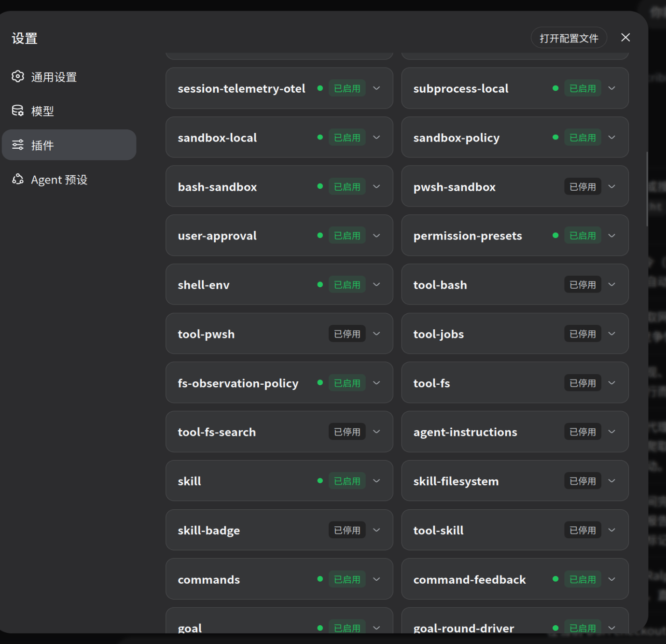Image resolution: width=666 pixels, height=644 pixels.
Task: Toggle 已启用 badge for fs-observation-policy
Action: click(x=347, y=383)
